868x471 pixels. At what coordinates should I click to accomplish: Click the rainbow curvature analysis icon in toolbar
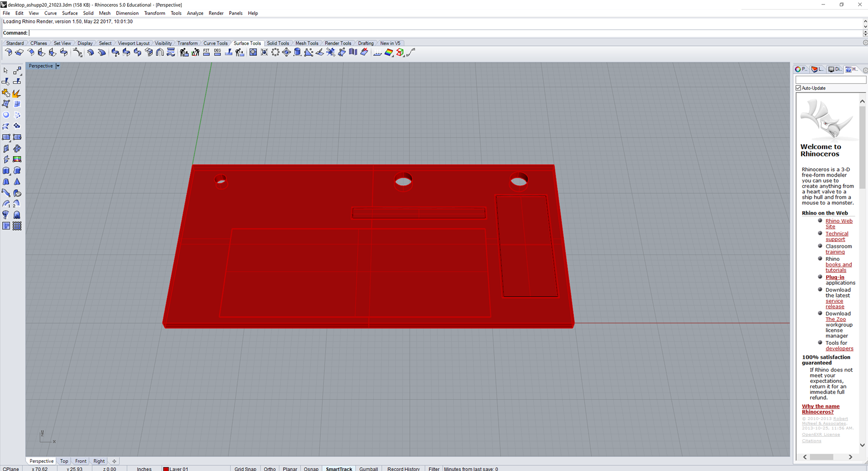389,52
